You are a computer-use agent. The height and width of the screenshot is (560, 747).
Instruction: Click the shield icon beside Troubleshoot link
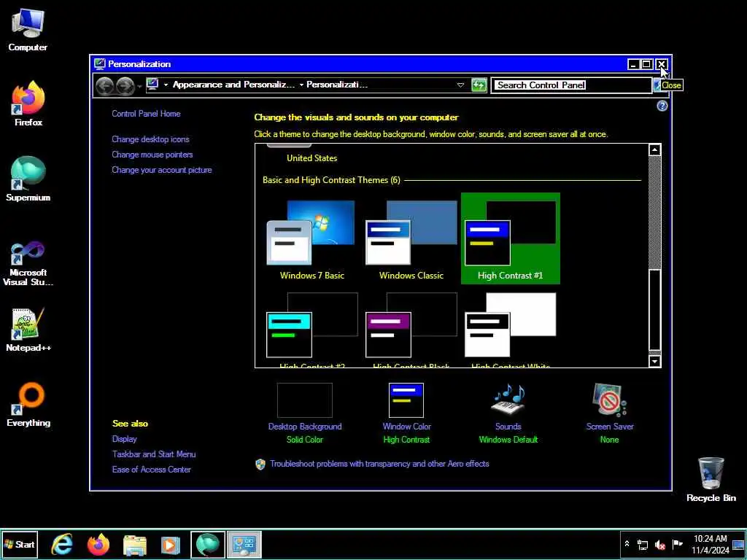(x=260, y=464)
